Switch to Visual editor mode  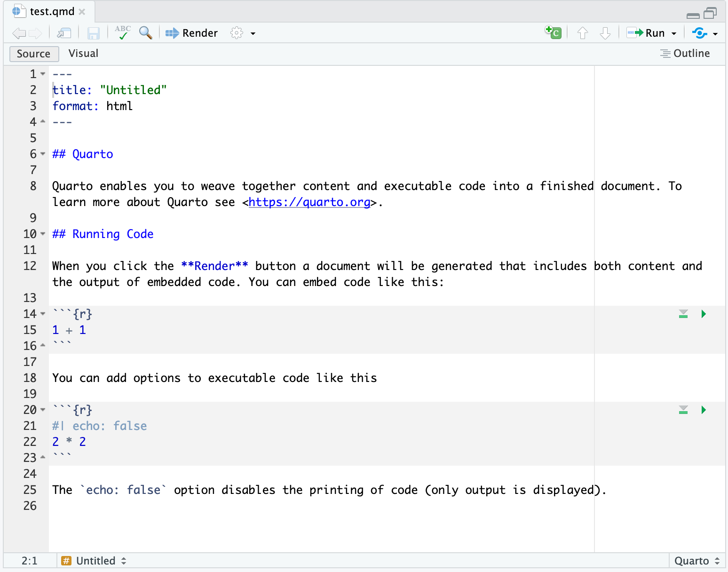(83, 53)
